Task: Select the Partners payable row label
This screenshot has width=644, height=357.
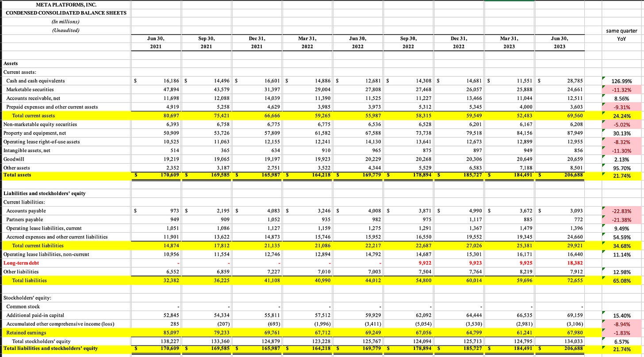Action: point(25,219)
